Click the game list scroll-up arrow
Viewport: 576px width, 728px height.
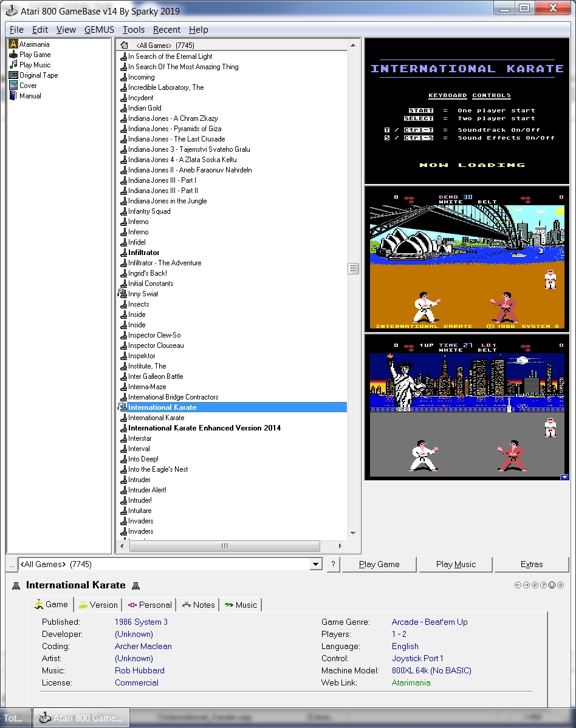click(353, 45)
